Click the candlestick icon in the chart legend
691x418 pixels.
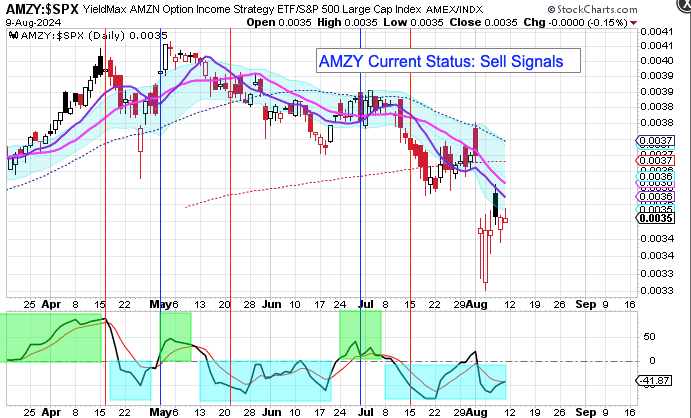(x=13, y=34)
